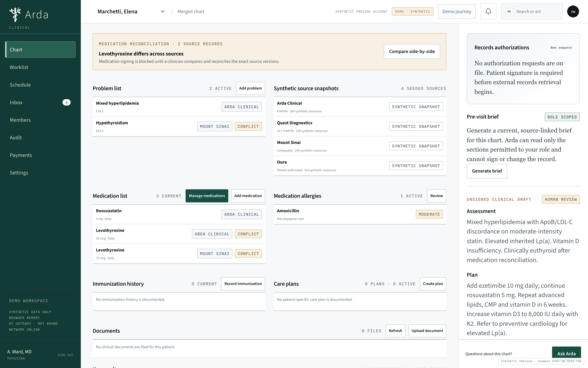Review medication allergies
Image resolution: width=588 pixels, height=368 pixels.
coord(436,196)
